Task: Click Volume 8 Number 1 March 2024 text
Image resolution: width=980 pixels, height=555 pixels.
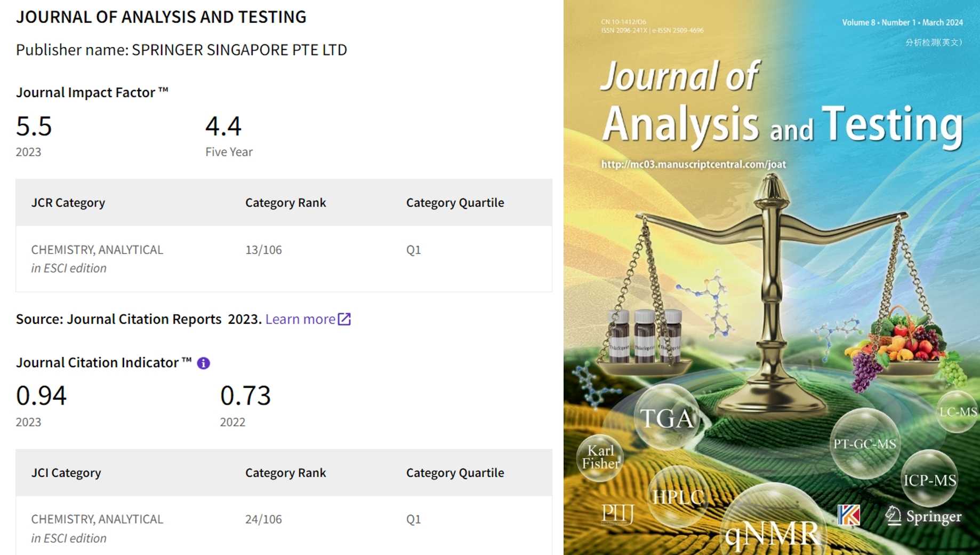Action: tap(902, 22)
